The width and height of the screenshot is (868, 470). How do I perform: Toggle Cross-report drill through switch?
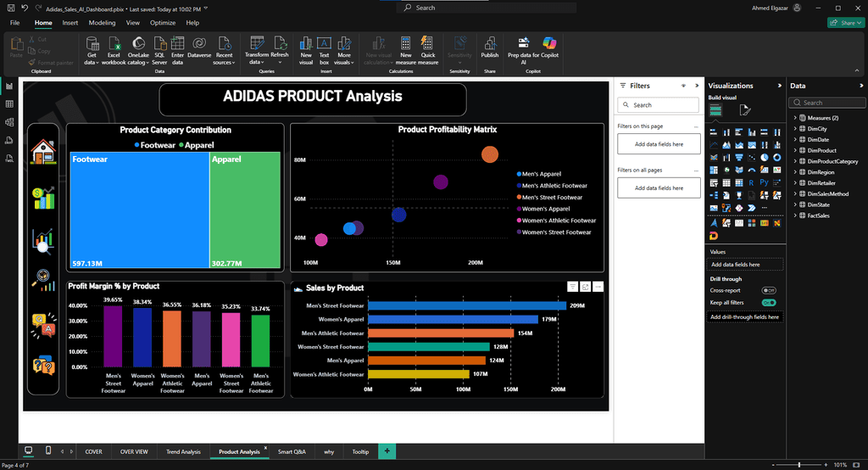click(x=768, y=290)
